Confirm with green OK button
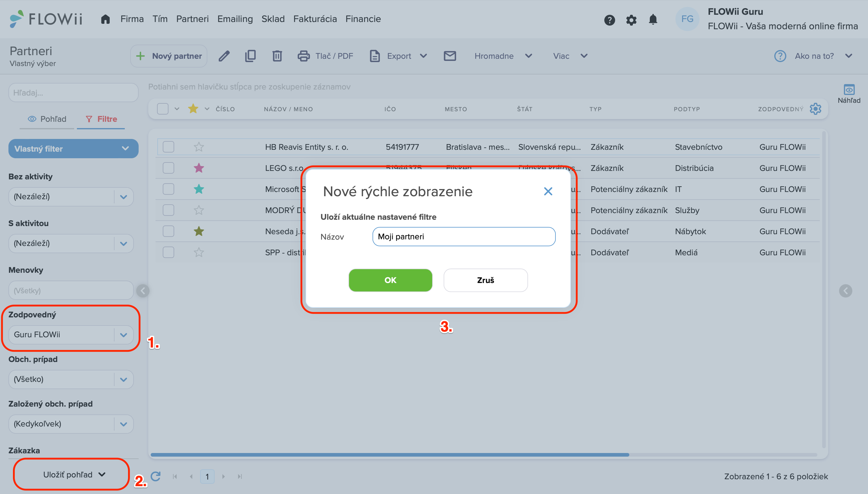Image resolution: width=868 pixels, height=494 pixels. pos(390,280)
